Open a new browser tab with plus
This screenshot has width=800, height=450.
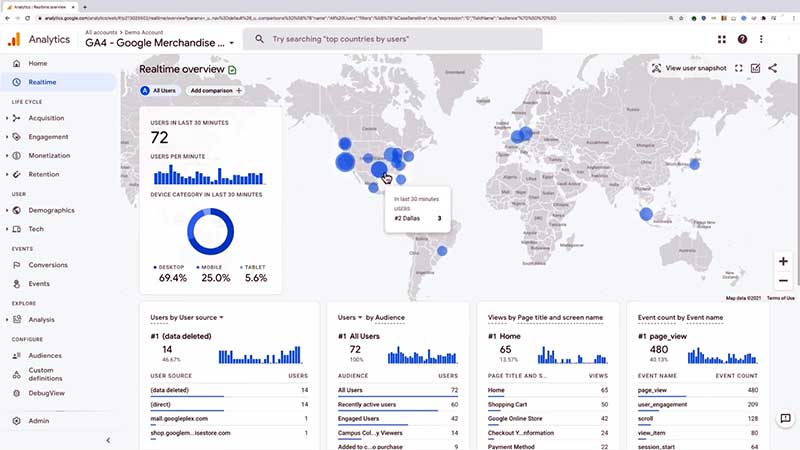point(85,7)
